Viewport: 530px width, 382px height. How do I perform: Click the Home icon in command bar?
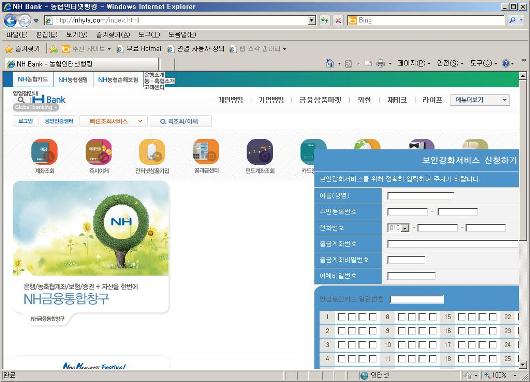pyautogui.click(x=329, y=63)
